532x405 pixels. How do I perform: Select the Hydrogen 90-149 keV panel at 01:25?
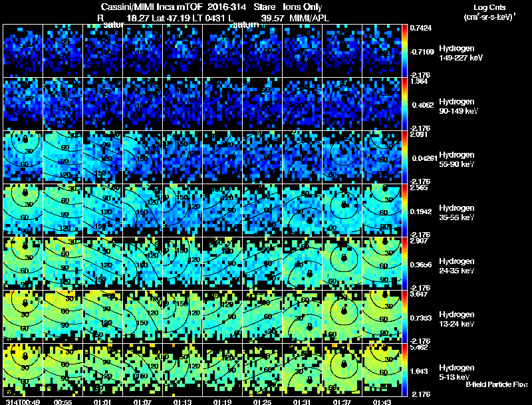click(262, 104)
